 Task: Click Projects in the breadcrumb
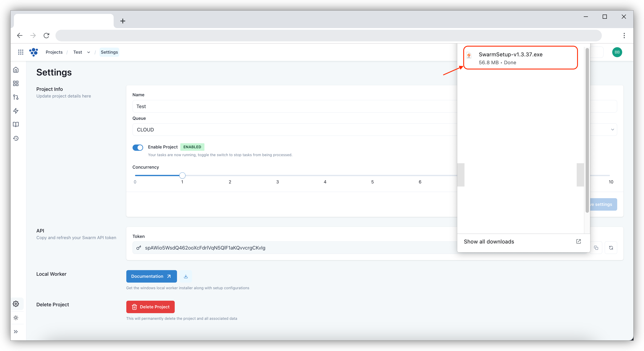click(x=54, y=52)
